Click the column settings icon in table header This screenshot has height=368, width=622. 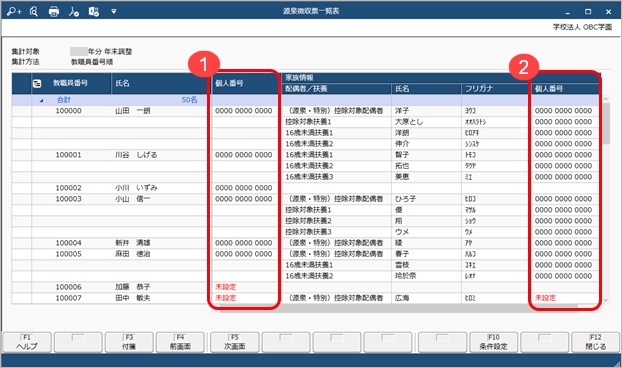36,83
